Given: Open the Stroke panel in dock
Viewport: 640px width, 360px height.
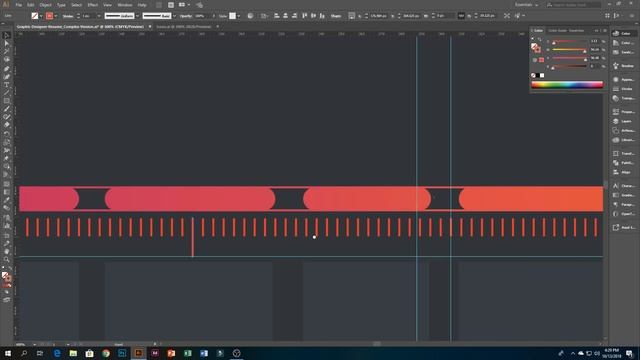Looking at the screenshot, I should click(624, 89).
